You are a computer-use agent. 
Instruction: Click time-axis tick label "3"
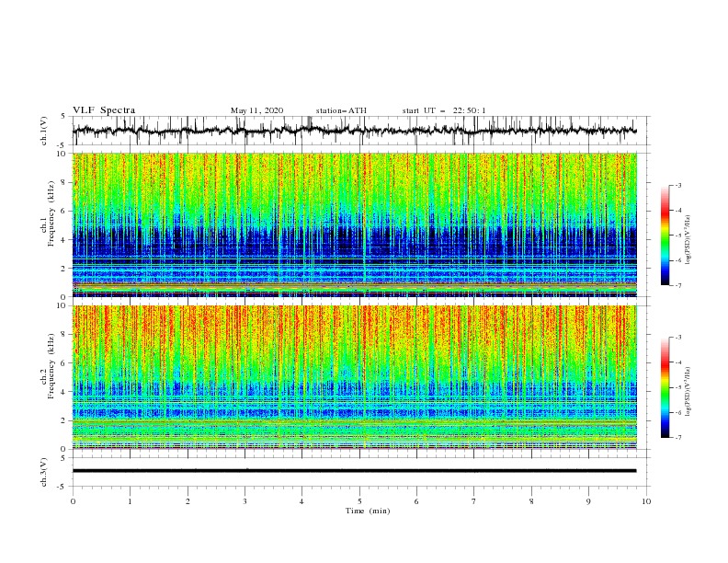[245, 501]
